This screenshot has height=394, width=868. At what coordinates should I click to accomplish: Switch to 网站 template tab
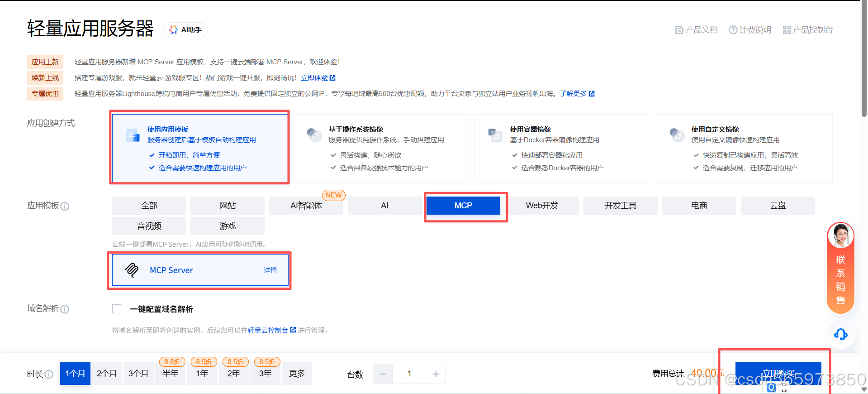click(x=228, y=206)
